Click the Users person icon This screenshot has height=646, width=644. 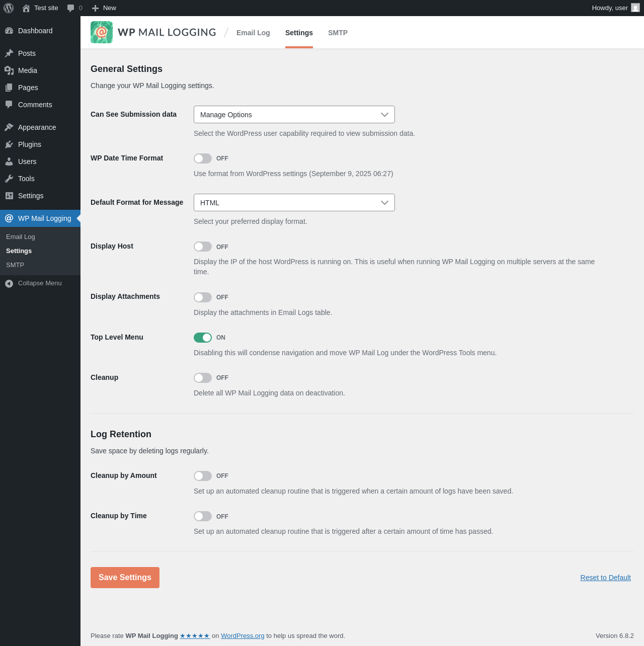point(9,161)
